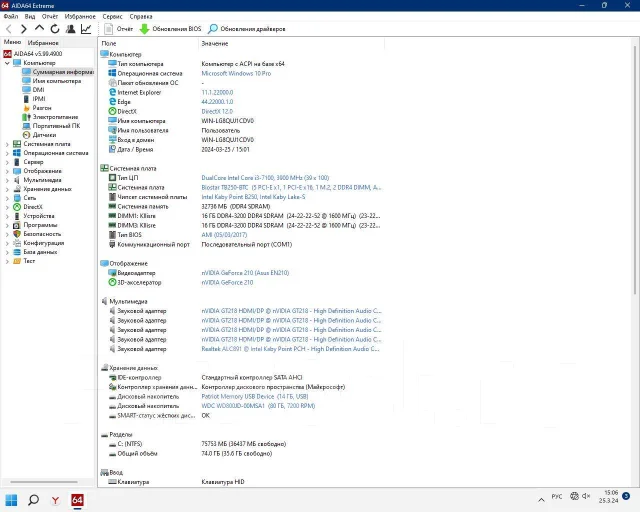Image resolution: width=640 pixels, height=512 pixels.
Task: Open the user profile toolbar icon
Action: click(x=71, y=29)
